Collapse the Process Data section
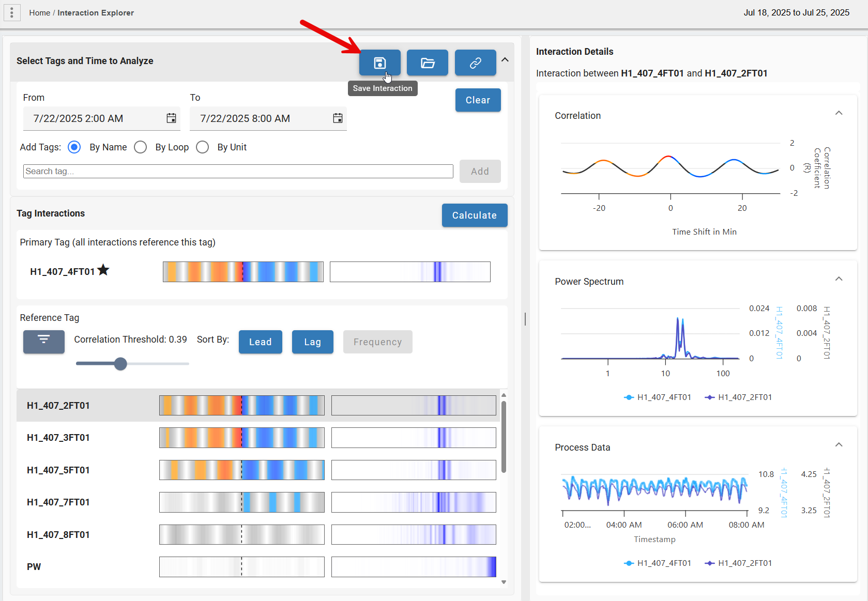The width and height of the screenshot is (868, 601). [839, 445]
